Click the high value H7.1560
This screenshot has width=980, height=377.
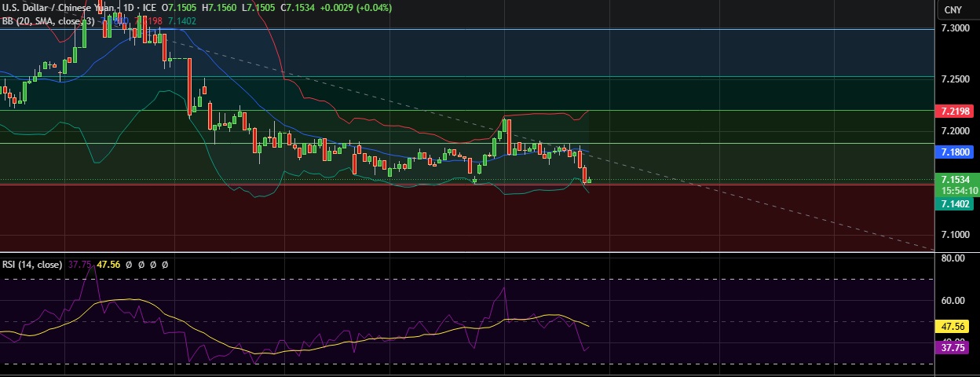[221, 8]
